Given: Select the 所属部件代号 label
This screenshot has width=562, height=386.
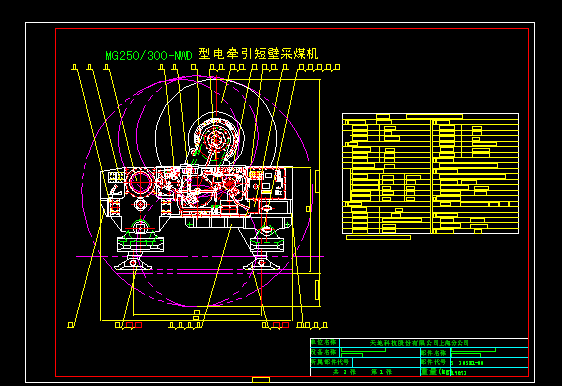Looking at the screenshot, I should (x=330, y=362).
